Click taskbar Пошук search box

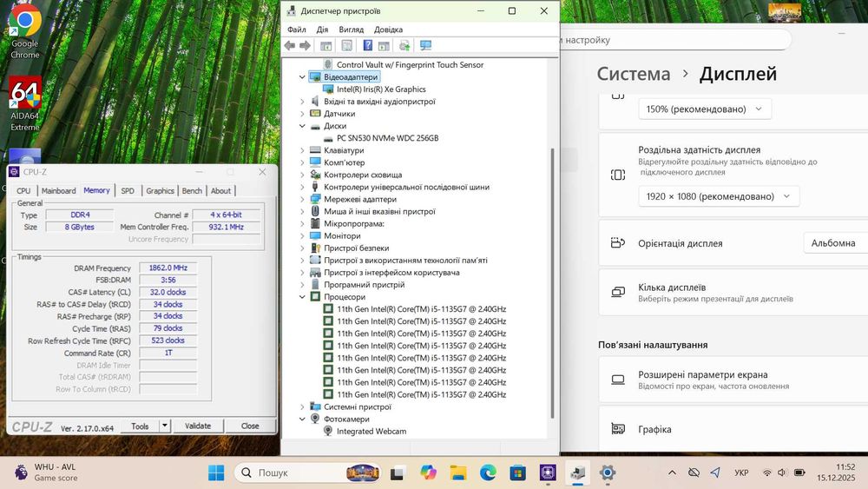(x=307, y=473)
